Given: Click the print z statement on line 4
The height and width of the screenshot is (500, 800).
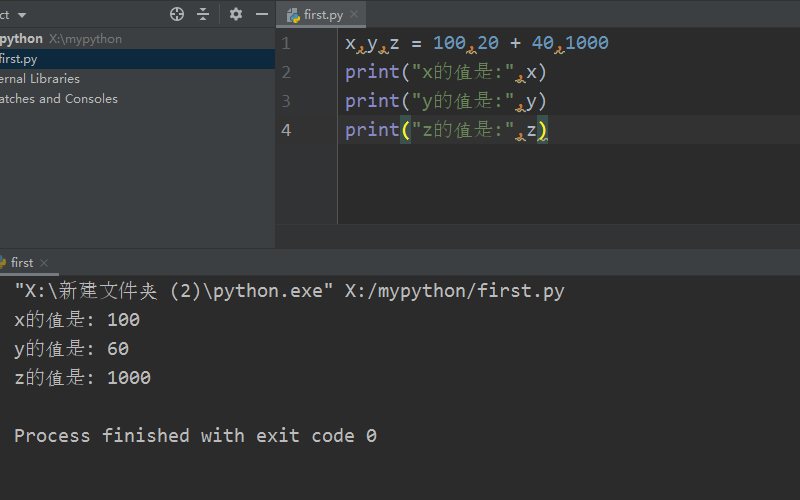Looking at the screenshot, I should (446, 130).
